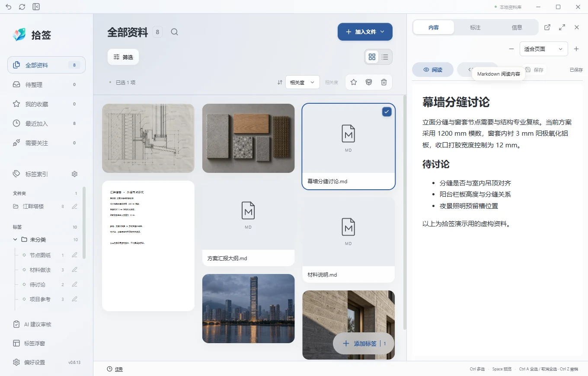
Task: Collapse the 未分类 tag group
Action: click(x=15, y=239)
